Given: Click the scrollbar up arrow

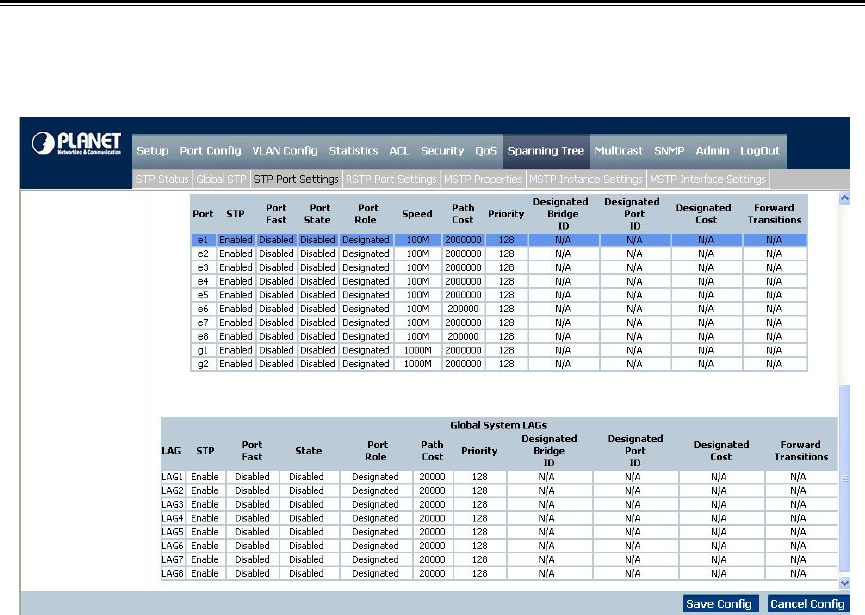Looking at the screenshot, I should pos(844,199).
